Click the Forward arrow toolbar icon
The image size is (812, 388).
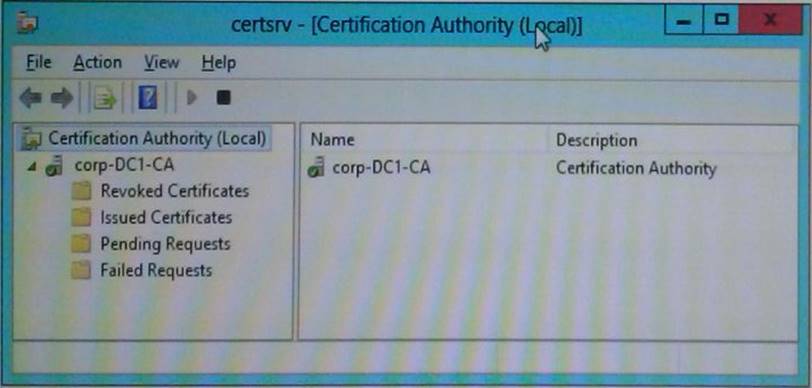[61, 97]
